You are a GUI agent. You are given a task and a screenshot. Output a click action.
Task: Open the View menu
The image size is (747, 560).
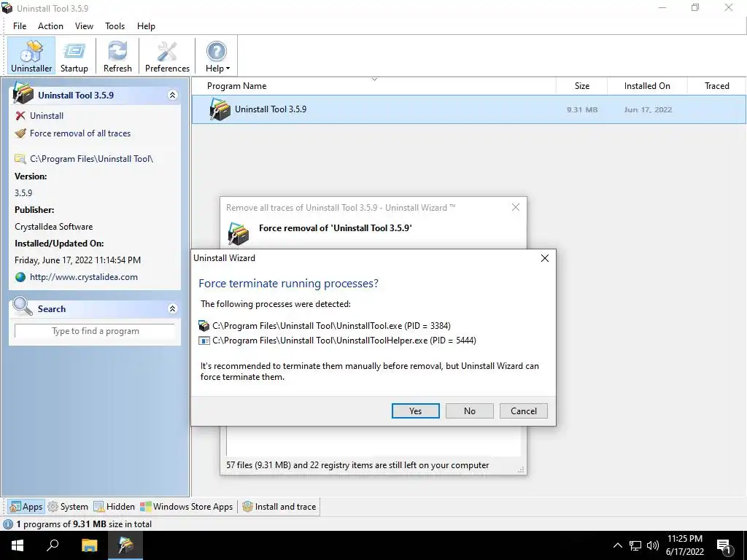pyautogui.click(x=84, y=26)
